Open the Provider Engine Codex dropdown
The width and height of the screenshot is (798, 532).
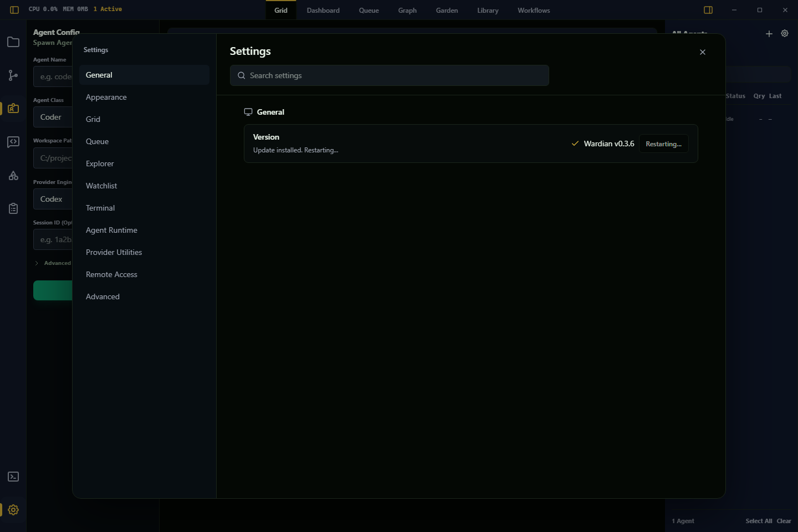coord(53,199)
